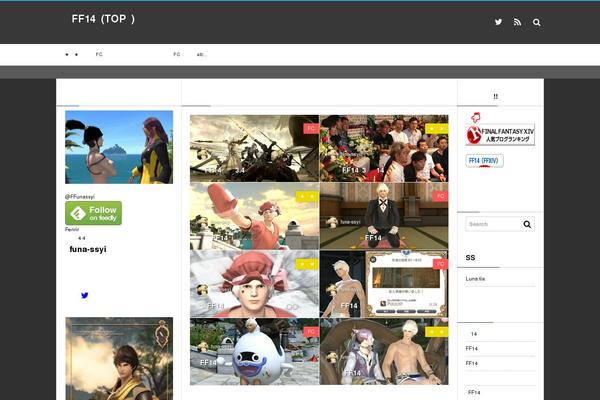
Task: Click the Fenrir text under feedly button
Action: pyautogui.click(x=72, y=229)
